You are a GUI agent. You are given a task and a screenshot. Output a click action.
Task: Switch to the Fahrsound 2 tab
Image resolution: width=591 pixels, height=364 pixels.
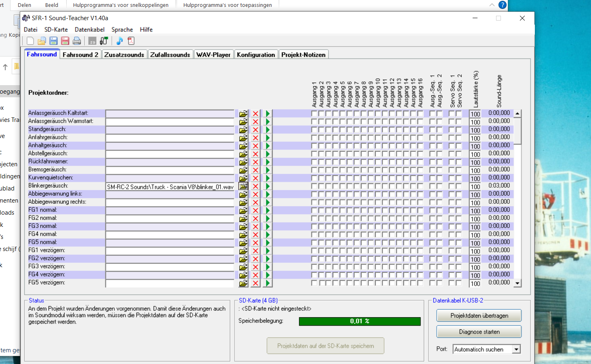(x=80, y=54)
